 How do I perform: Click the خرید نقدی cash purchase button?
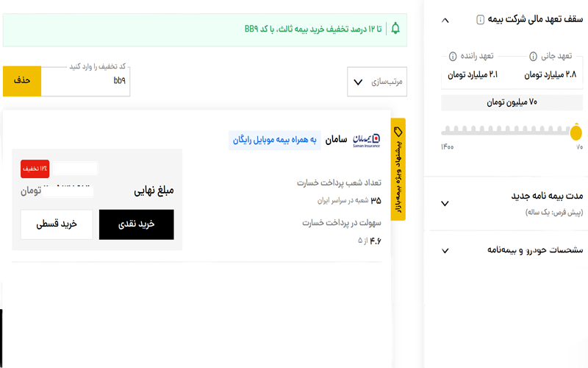tap(137, 224)
